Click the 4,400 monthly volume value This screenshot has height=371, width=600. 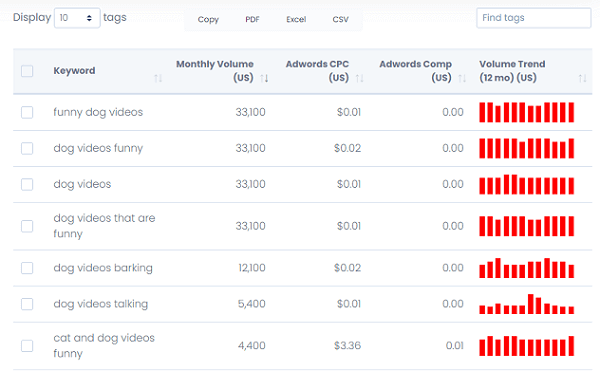coord(251,346)
